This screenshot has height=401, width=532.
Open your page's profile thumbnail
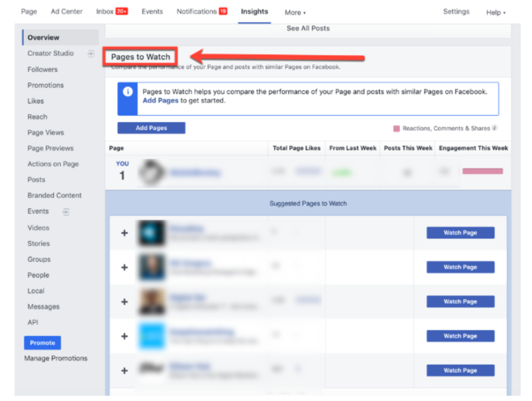(x=152, y=172)
